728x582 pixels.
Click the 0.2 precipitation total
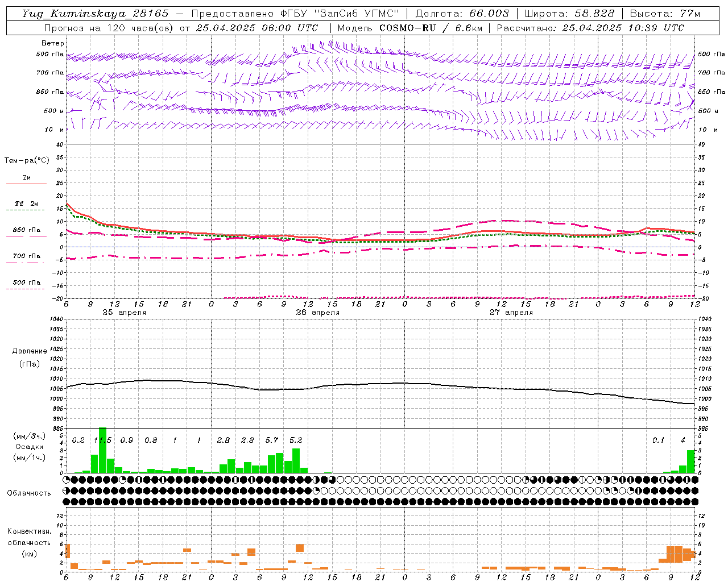coord(78,440)
